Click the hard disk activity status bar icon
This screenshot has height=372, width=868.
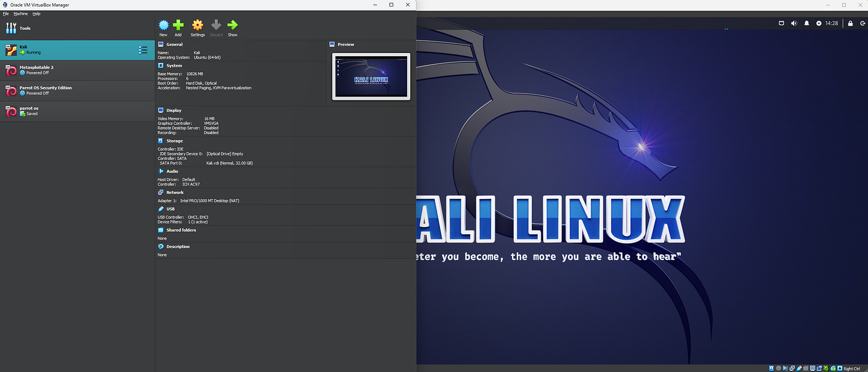[x=771, y=368]
